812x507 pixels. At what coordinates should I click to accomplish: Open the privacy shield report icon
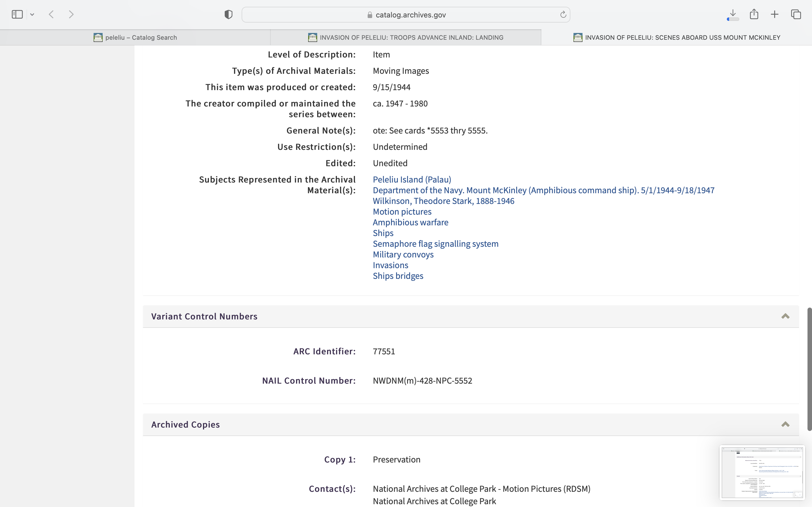(x=228, y=14)
